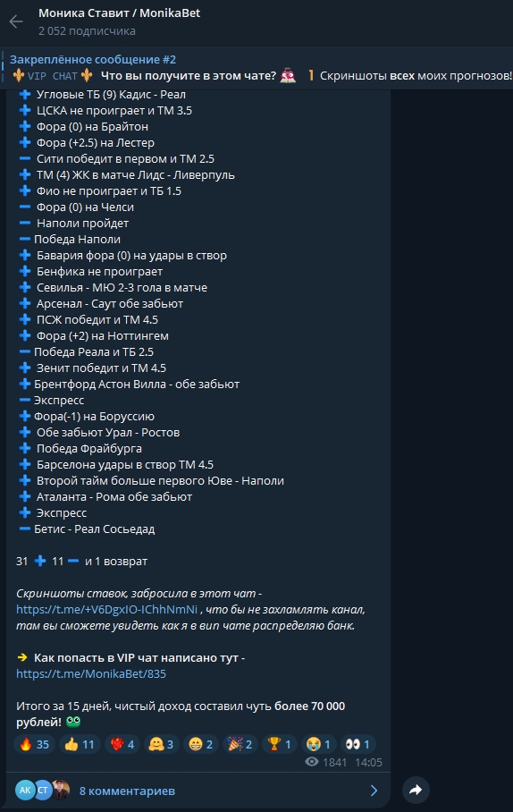The image size is (513, 812).
Task: Open the t.me/+V6DgxIO-IChhNmNi chat link
Action: [x=106, y=610]
